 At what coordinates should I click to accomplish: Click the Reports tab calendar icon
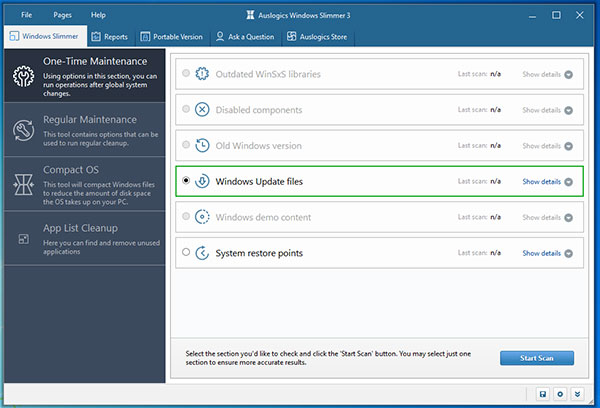(96, 37)
